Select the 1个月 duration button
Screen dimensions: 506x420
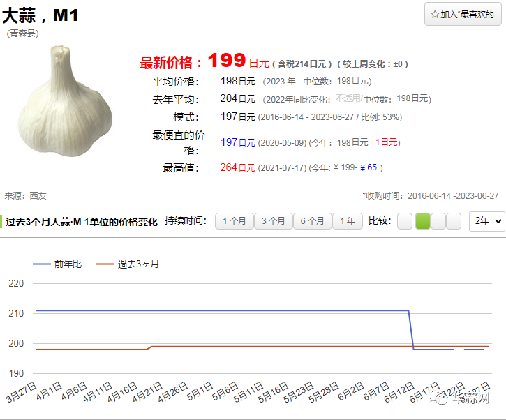pos(234,221)
